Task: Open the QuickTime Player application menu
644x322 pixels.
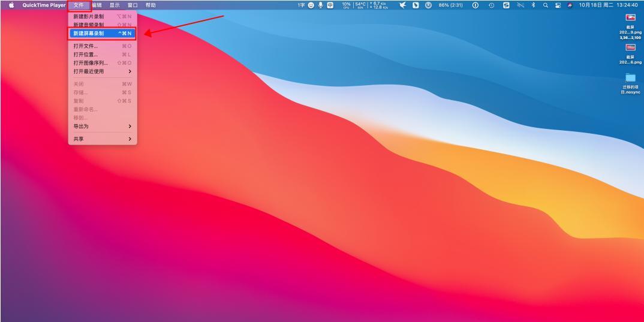Action: pyautogui.click(x=44, y=5)
